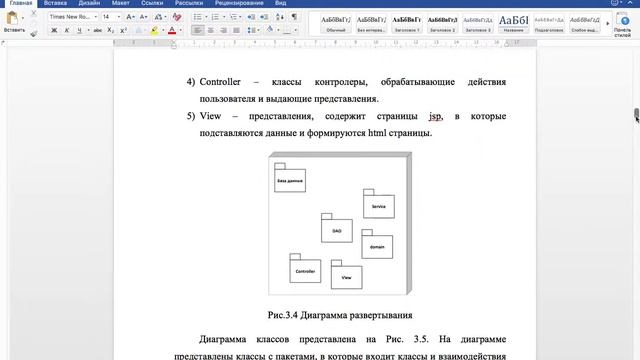Select the package diagram image in document
Screen dimensions: 640x360
coord(340,223)
